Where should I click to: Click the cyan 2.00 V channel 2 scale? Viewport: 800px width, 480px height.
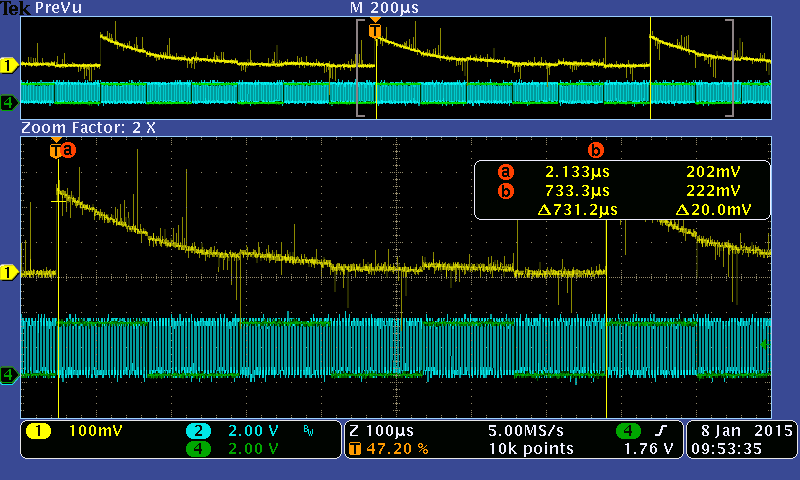coord(253,431)
